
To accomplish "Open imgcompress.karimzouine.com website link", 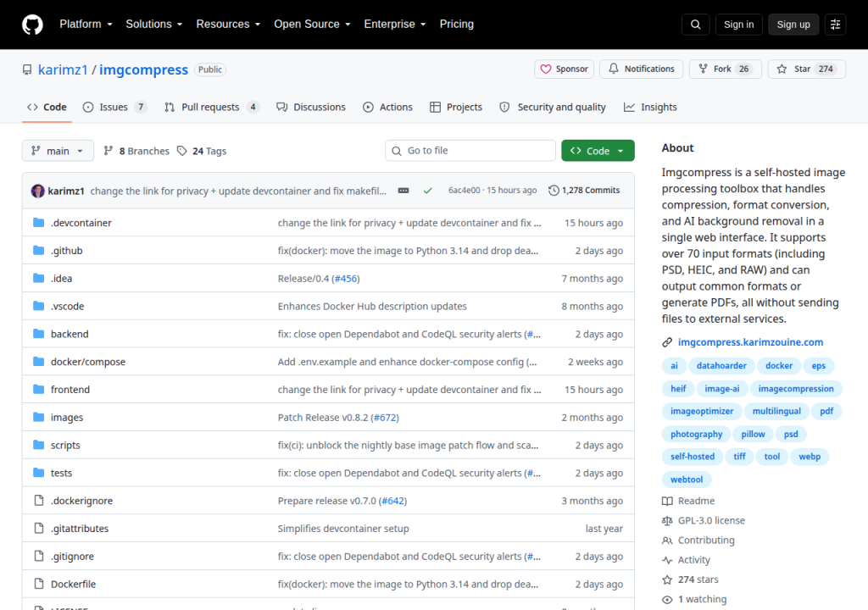I will pyautogui.click(x=750, y=342).
